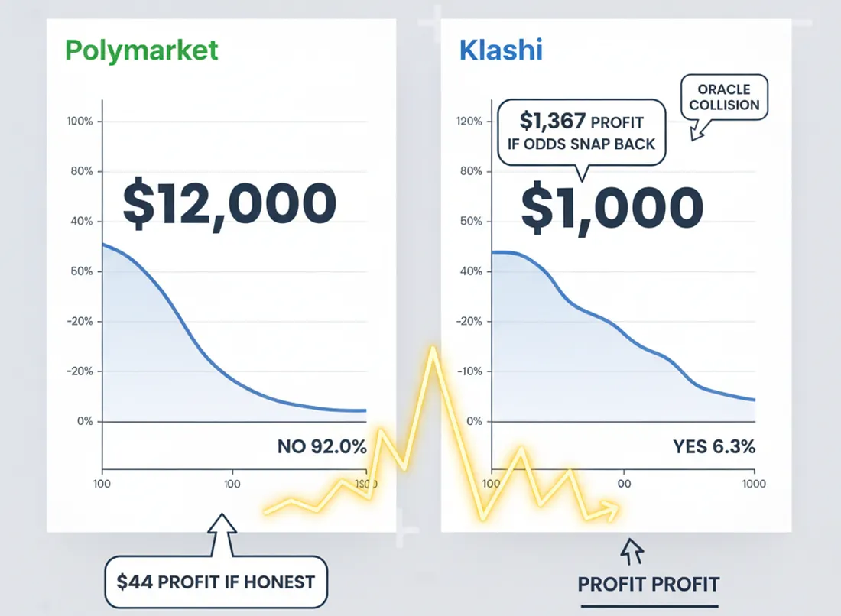Select the $1,367 Profit callout bubble
Viewport: 841px width, 616px height.
pyautogui.click(x=581, y=132)
